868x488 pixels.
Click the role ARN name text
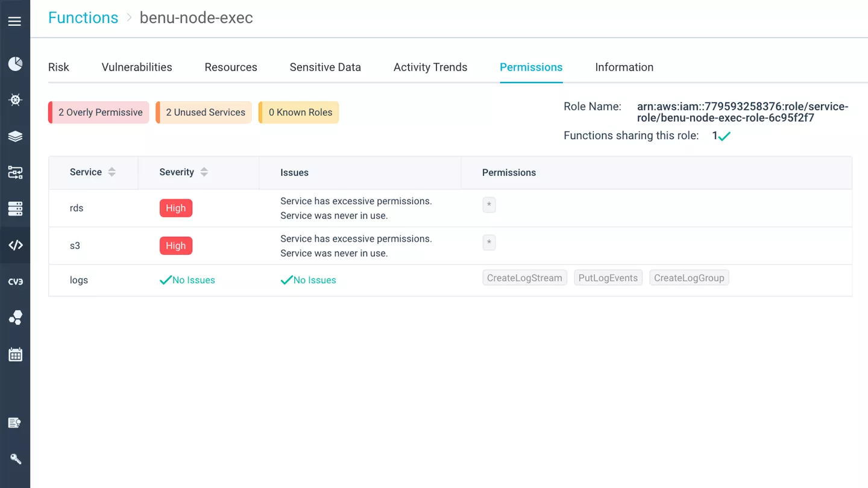pyautogui.click(x=743, y=112)
